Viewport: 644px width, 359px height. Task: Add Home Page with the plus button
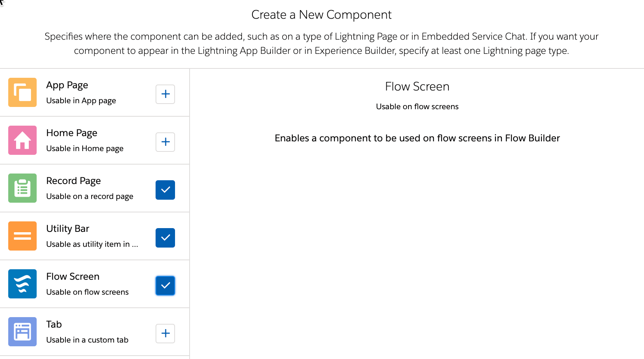point(165,142)
